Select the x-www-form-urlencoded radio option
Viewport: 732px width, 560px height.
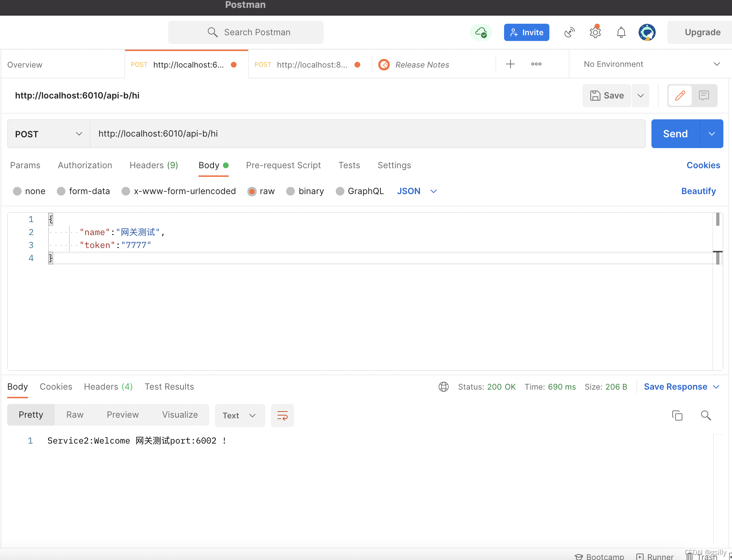pyautogui.click(x=126, y=191)
